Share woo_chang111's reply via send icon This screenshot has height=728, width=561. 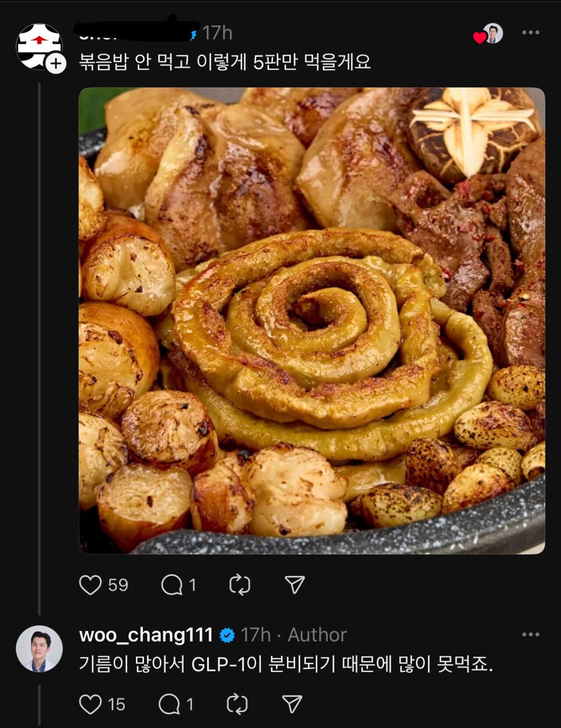tap(292, 704)
